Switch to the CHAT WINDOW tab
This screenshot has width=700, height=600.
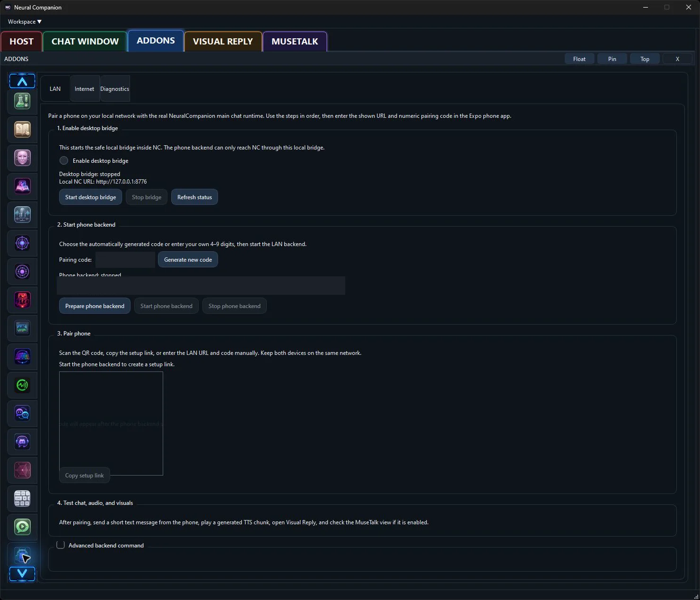(85, 41)
